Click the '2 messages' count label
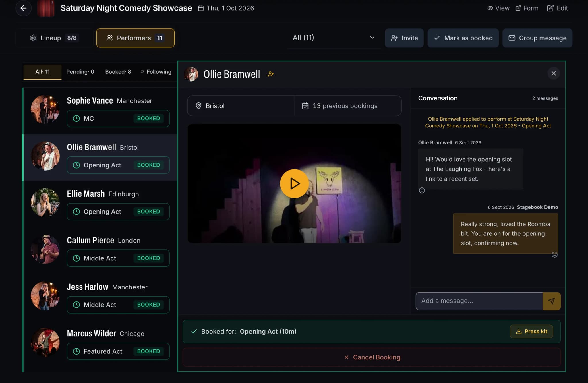The width and height of the screenshot is (588, 383). 545,98
